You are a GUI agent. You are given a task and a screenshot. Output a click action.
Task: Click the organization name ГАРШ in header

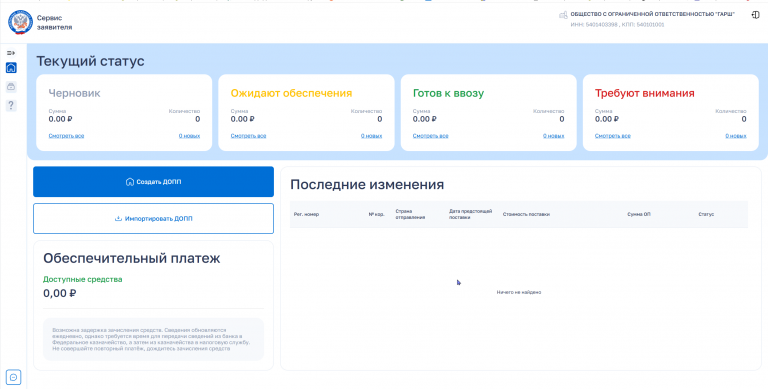click(652, 14)
